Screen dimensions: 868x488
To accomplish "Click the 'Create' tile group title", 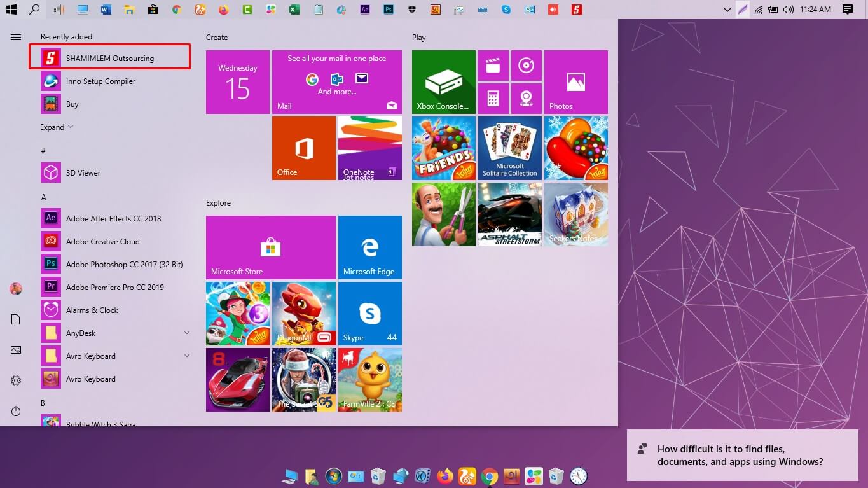I will [x=217, y=38].
